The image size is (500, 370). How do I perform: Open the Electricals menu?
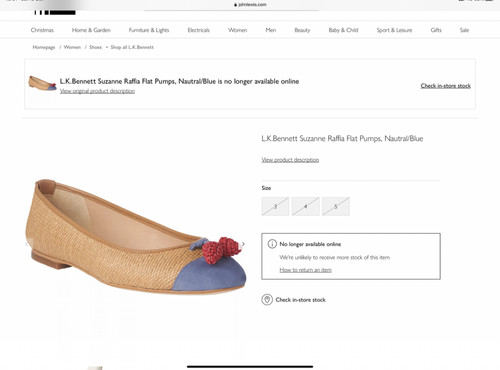198,30
